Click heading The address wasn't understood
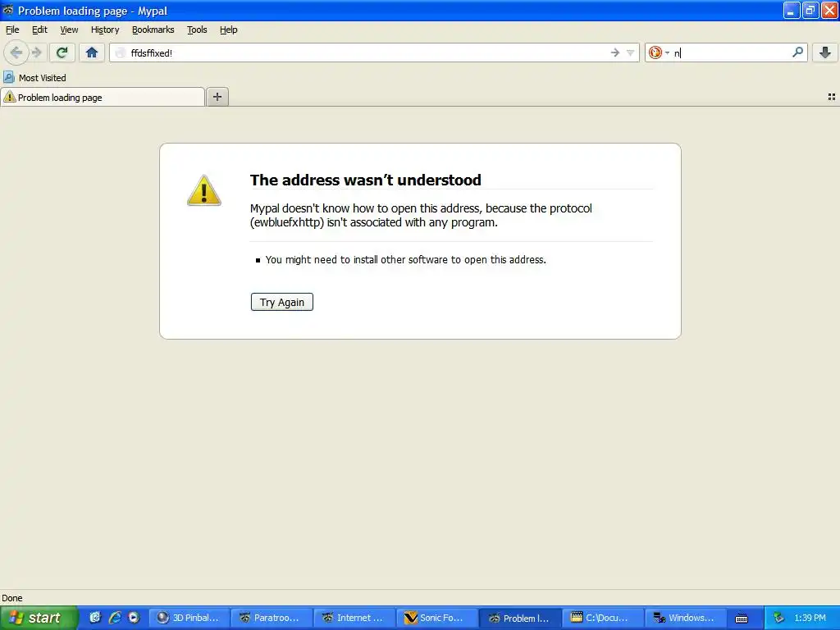840x630 pixels. coord(365,180)
